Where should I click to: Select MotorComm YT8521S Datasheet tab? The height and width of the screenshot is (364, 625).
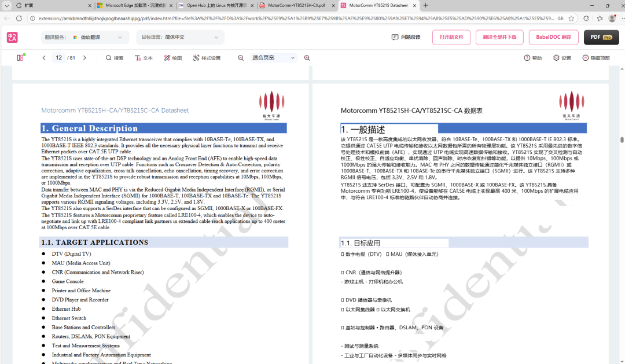point(378,6)
